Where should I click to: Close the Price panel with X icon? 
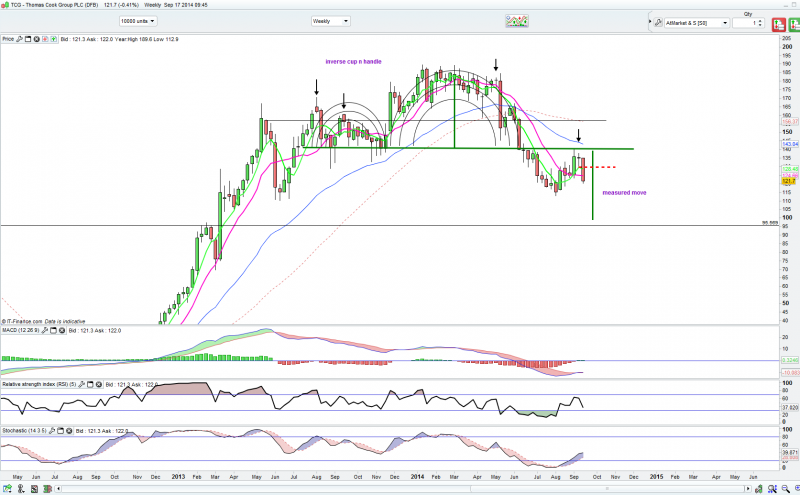tap(36, 39)
